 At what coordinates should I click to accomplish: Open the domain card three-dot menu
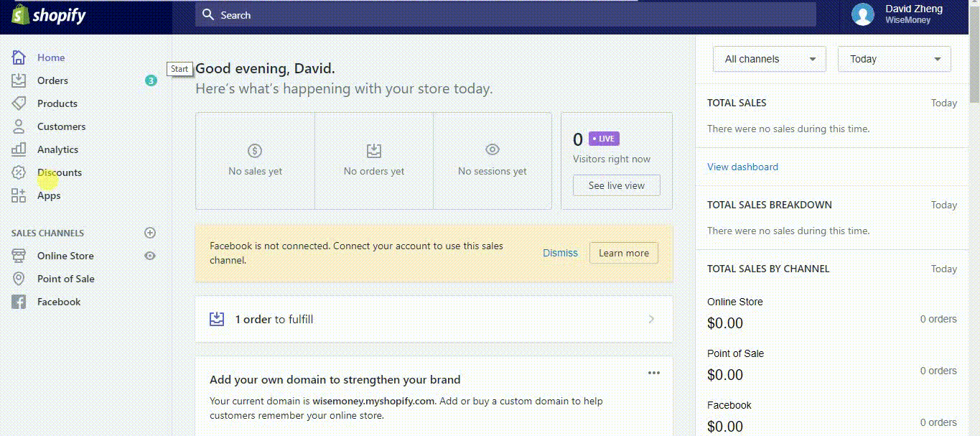[x=653, y=373]
